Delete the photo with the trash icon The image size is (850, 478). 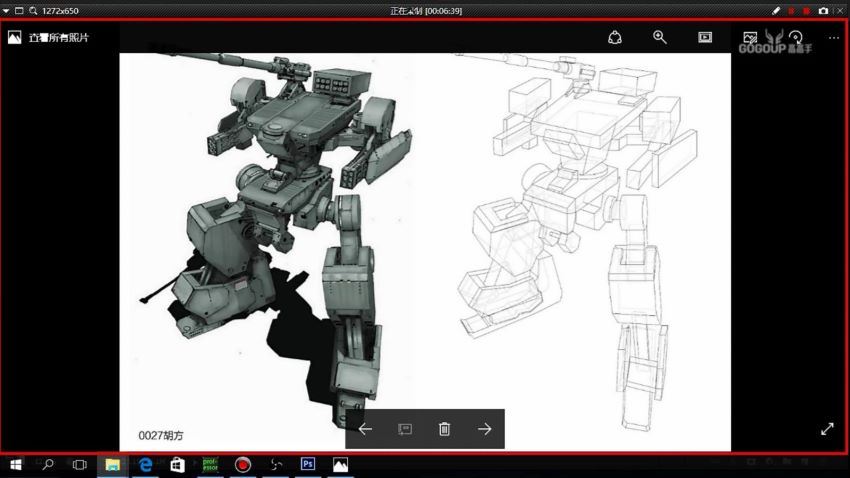pos(445,429)
